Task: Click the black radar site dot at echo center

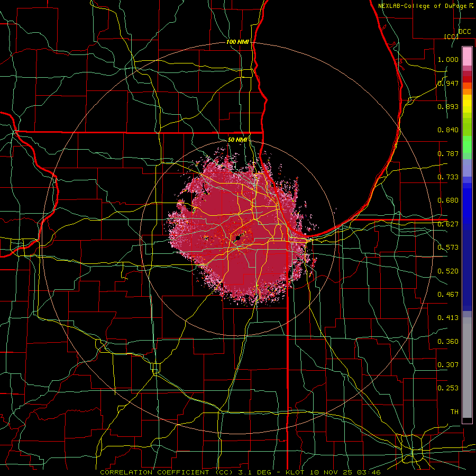Action: (238, 239)
